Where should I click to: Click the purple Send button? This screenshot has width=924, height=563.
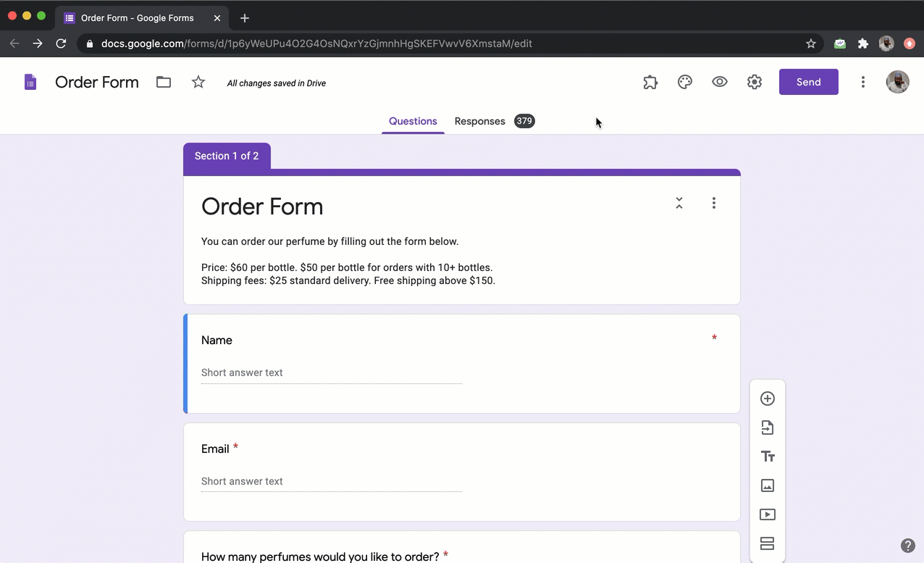click(x=808, y=82)
